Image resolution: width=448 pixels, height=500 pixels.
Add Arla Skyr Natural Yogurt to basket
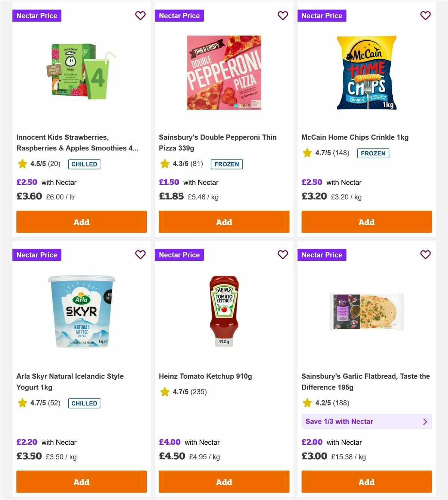81,482
